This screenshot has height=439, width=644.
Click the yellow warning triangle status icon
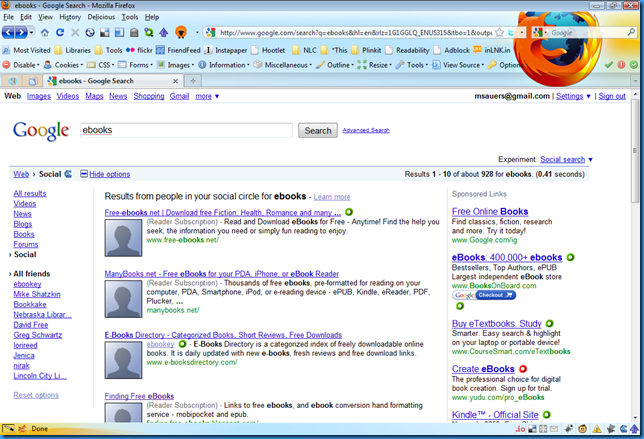pos(597,429)
